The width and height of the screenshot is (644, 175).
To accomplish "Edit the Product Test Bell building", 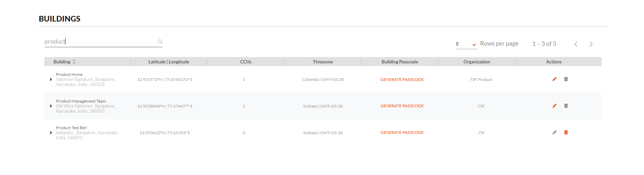I will click(554, 133).
